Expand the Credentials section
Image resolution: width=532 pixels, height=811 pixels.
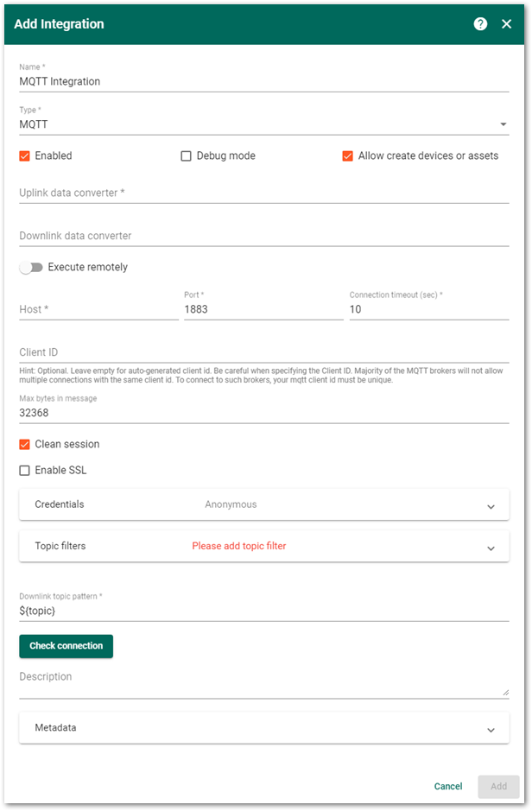(491, 505)
